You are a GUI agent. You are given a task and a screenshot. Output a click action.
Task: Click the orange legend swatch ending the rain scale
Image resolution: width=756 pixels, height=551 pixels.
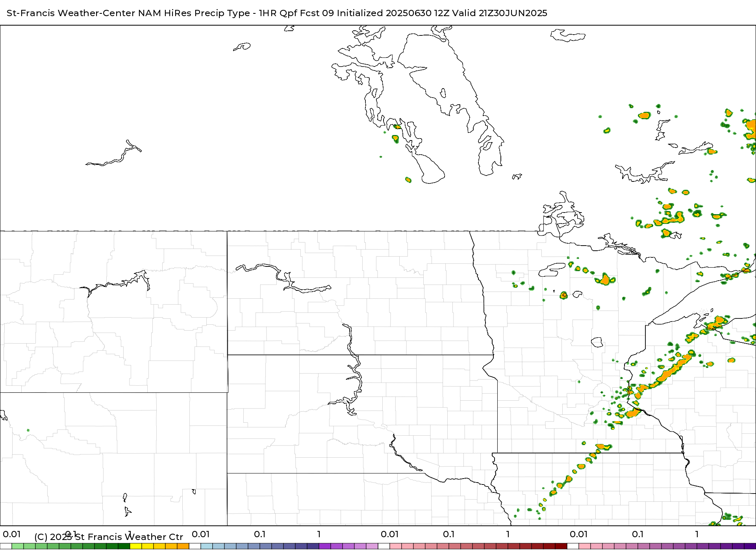183,546
